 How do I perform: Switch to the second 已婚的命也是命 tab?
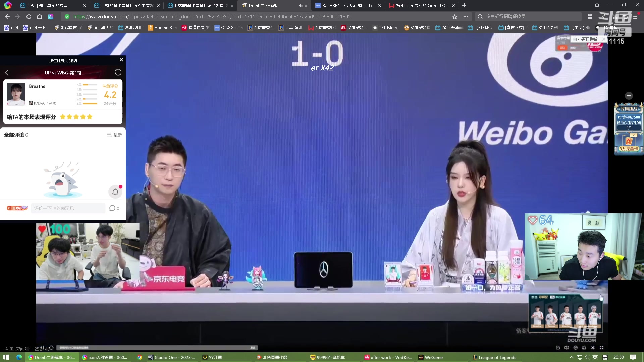click(x=200, y=5)
